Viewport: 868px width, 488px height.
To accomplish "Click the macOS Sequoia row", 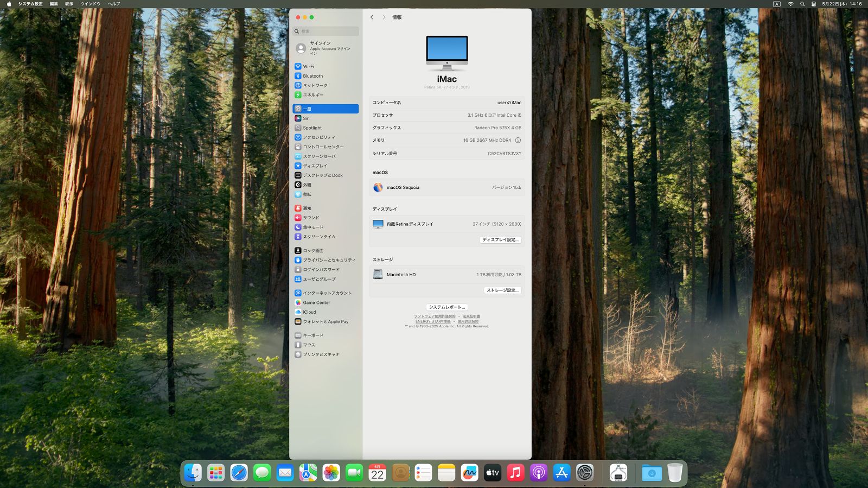I will (447, 187).
